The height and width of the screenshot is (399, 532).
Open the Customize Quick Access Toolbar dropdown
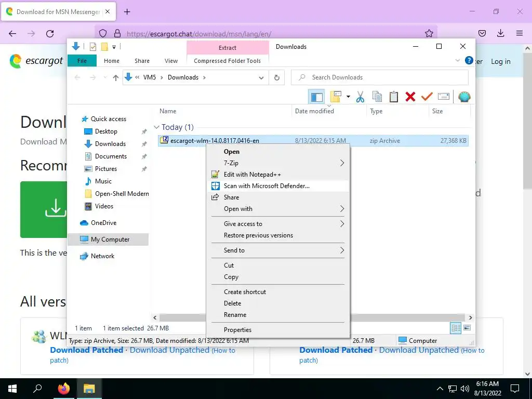[x=114, y=47]
